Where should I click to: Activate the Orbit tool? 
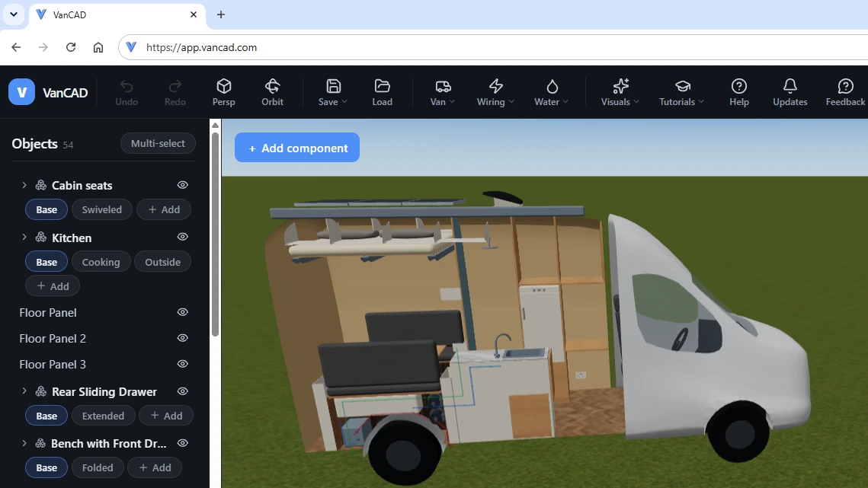272,92
